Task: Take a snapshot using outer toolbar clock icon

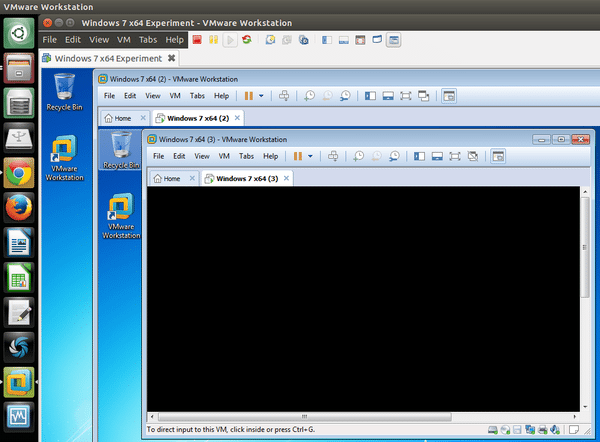Action: coord(271,40)
